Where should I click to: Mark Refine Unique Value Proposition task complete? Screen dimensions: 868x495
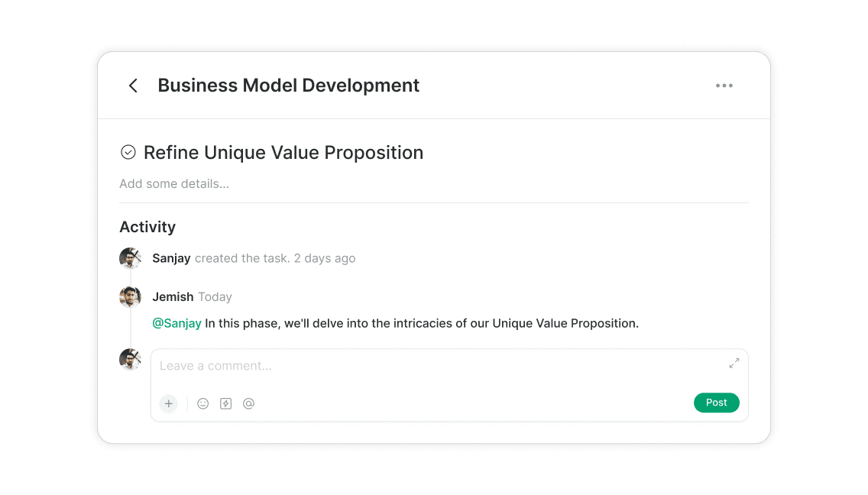coord(128,153)
